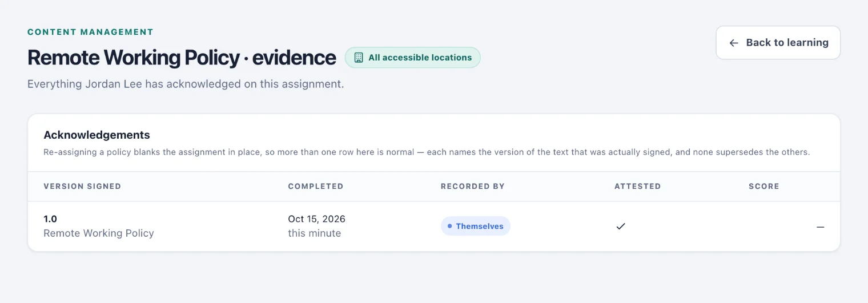Click version number 1.0 in the row
This screenshot has width=868, height=303.
point(50,219)
